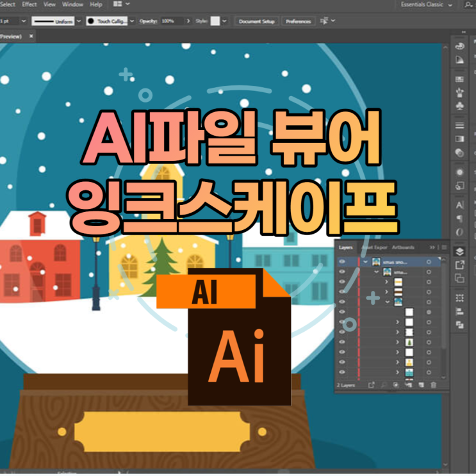Hide the top 'xmas sno...' layer

tap(342, 261)
